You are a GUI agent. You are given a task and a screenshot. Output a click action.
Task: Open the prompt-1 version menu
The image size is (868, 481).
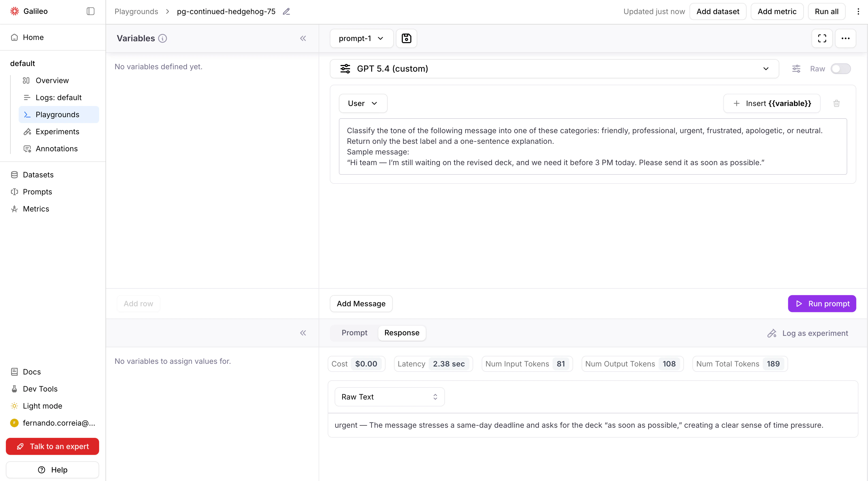361,38
